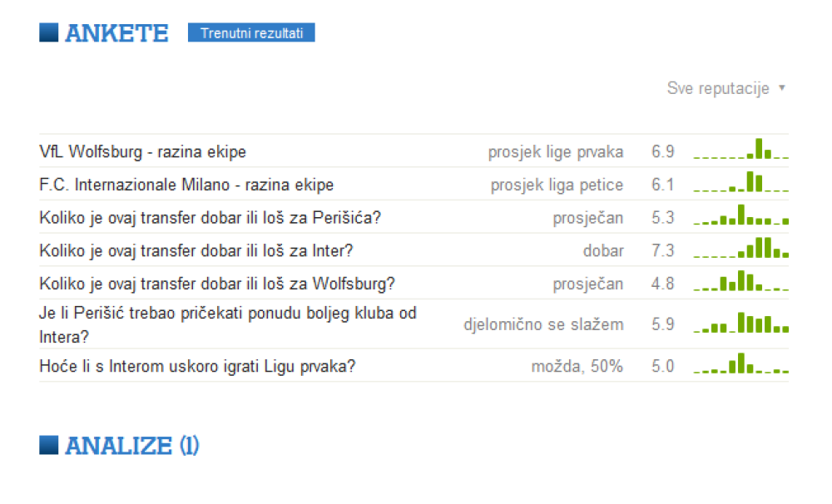Click the Trenutni rezultati button

(x=251, y=33)
